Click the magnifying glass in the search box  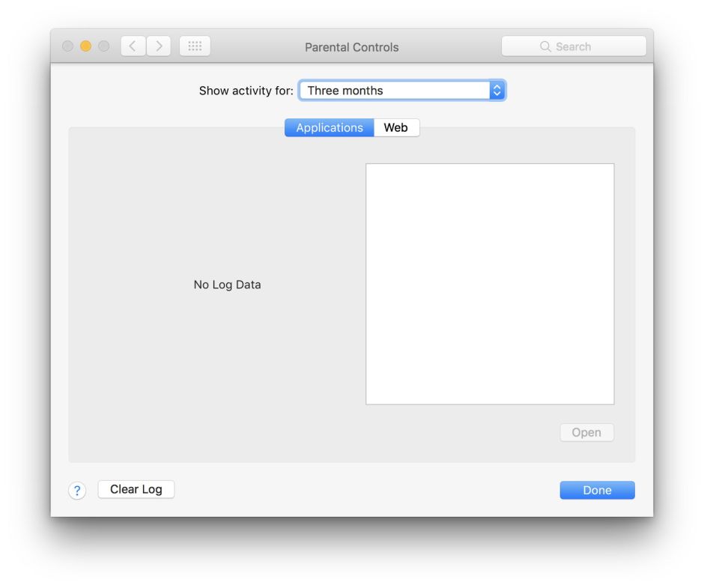(x=545, y=46)
